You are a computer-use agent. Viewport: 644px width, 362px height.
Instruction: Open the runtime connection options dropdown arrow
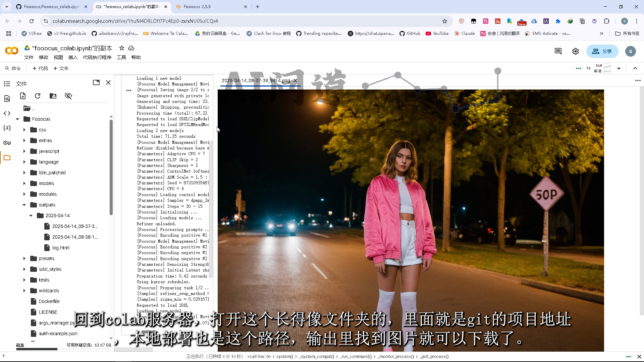(x=619, y=68)
